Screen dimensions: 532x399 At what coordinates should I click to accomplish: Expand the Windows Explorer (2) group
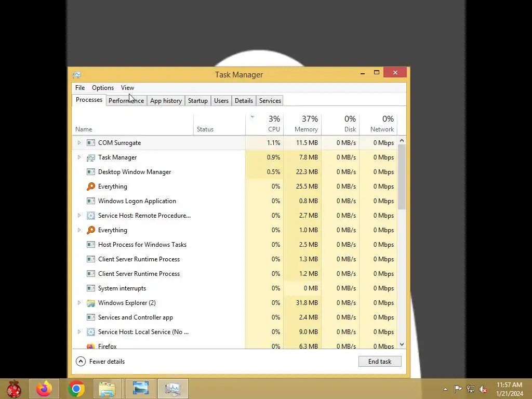click(79, 303)
